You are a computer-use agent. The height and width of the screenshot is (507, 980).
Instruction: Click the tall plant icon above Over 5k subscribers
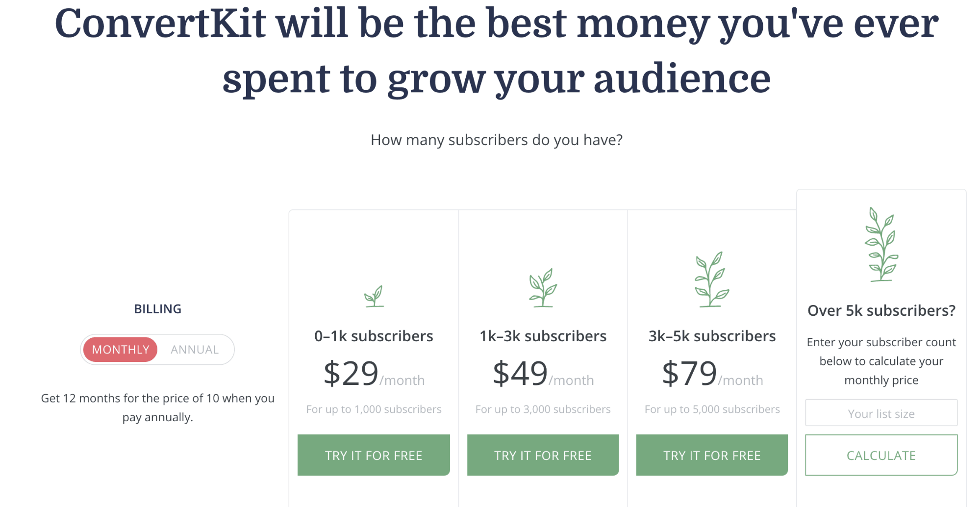pos(881,244)
